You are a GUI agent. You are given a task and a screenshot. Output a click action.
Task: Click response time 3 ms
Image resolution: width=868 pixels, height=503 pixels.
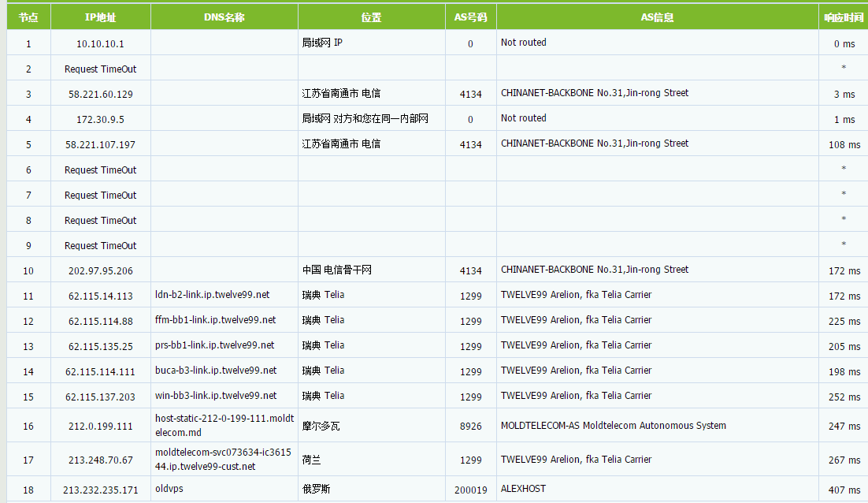pos(844,94)
